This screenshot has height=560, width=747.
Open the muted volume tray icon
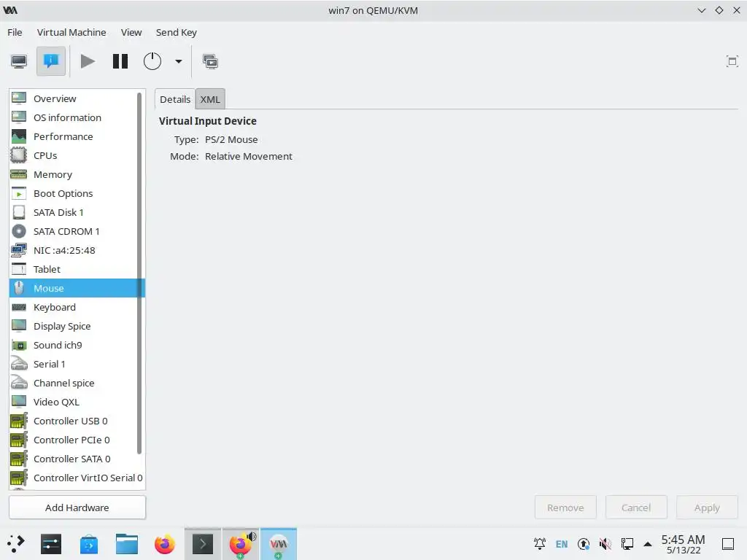[605, 544]
